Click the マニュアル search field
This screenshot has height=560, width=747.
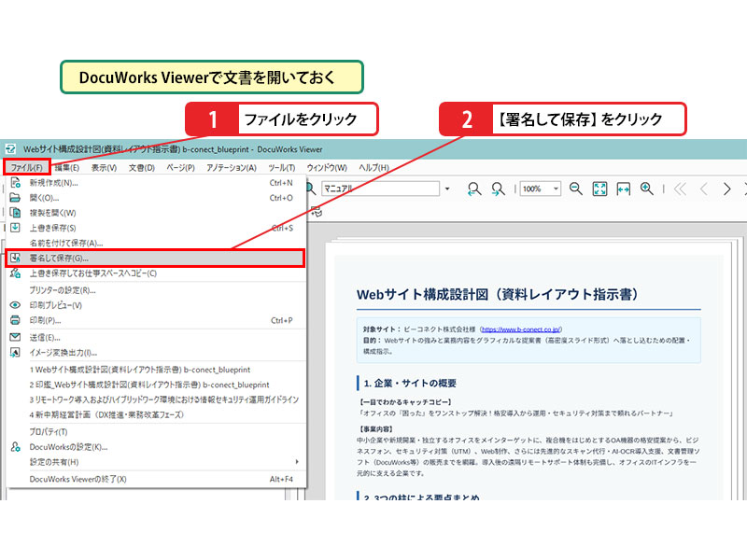[380, 189]
